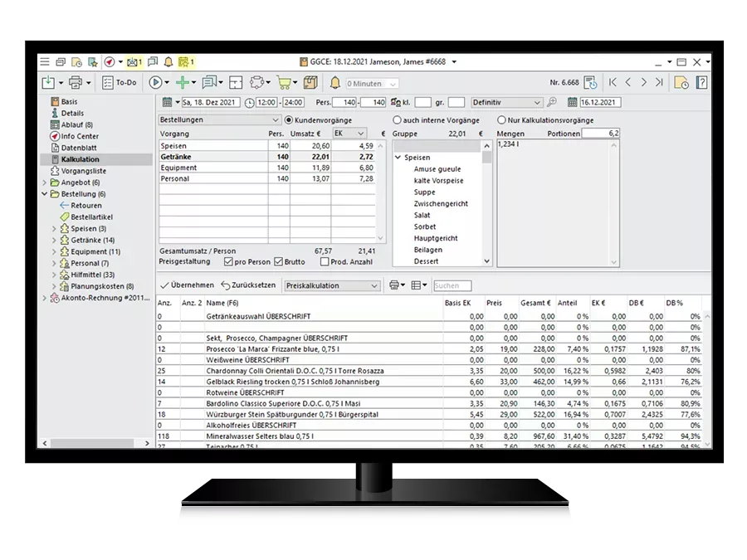Open the Preiskalkulation dropdown
This screenshot has width=747, height=560.
pyautogui.click(x=331, y=285)
